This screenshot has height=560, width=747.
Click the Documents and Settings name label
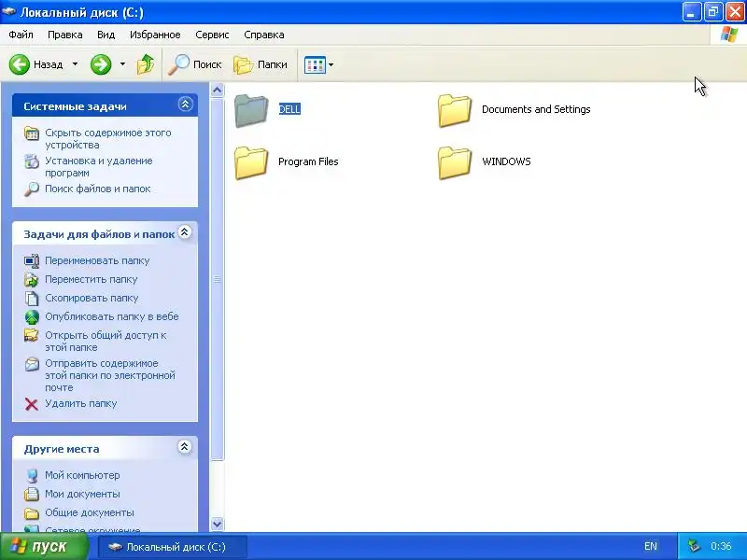click(536, 109)
